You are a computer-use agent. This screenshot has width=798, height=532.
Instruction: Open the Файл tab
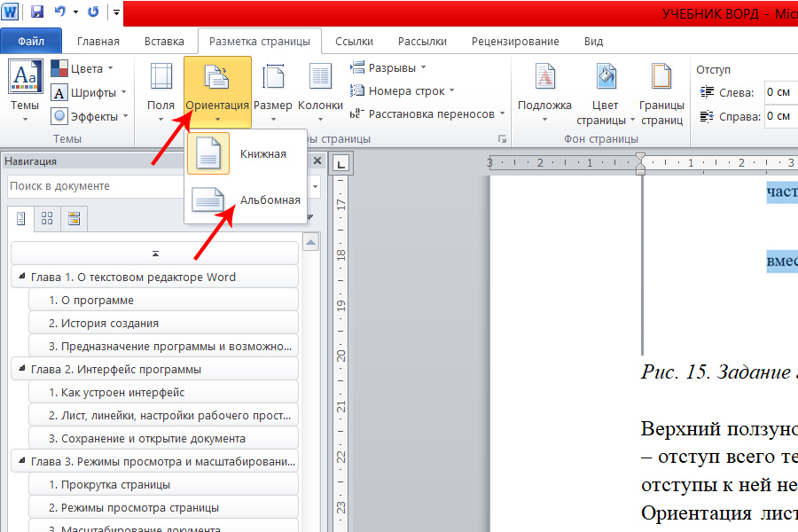(x=31, y=41)
